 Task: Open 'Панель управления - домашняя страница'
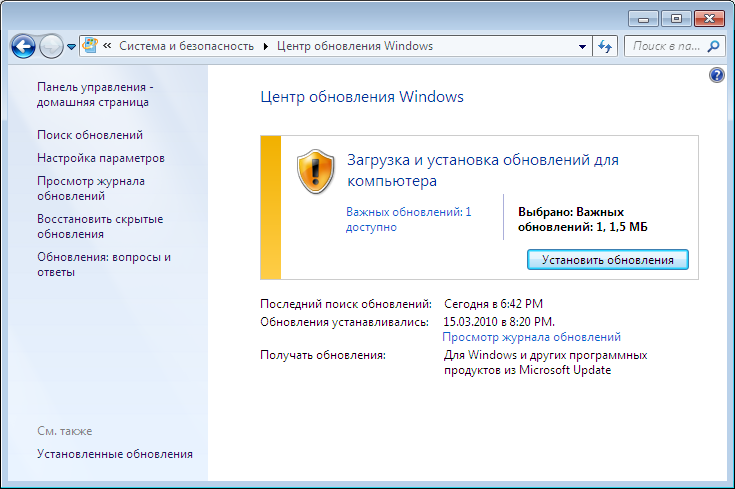95,94
